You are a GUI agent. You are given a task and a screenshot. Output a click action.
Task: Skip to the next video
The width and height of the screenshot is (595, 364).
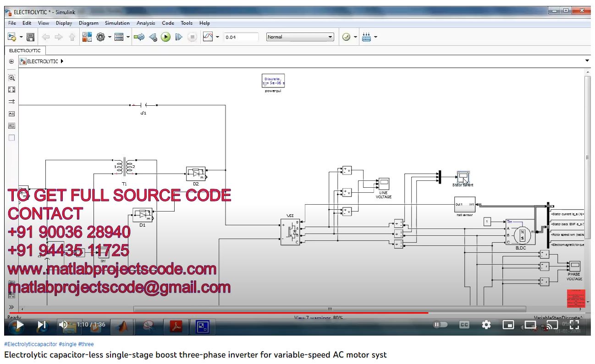(42, 325)
